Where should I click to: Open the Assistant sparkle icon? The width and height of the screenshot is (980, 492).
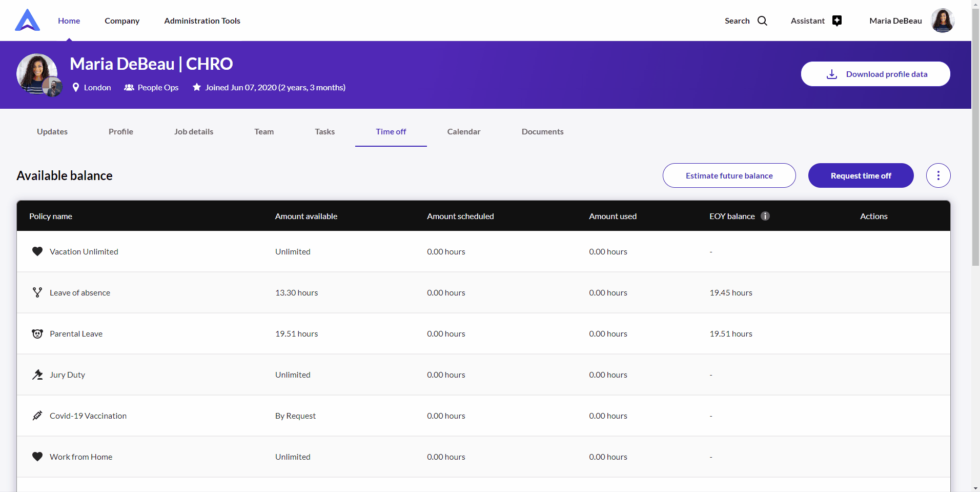point(836,21)
